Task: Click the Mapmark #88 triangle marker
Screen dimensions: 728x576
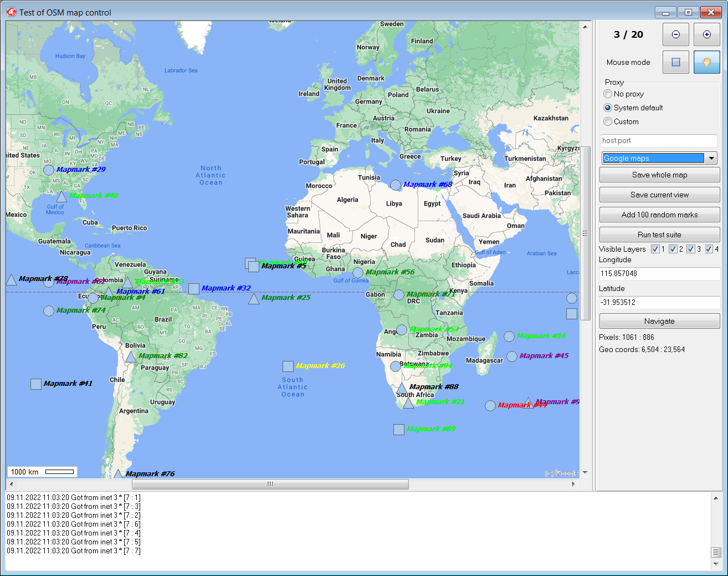Action: pos(402,388)
